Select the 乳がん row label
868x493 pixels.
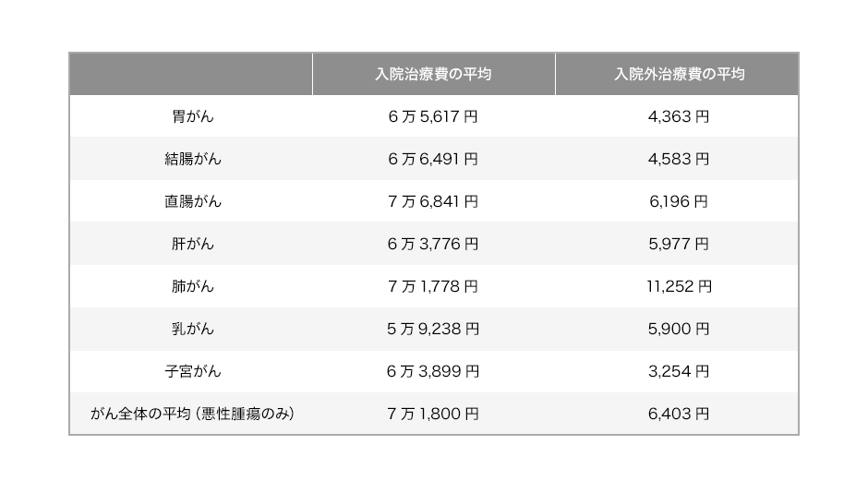(x=193, y=330)
